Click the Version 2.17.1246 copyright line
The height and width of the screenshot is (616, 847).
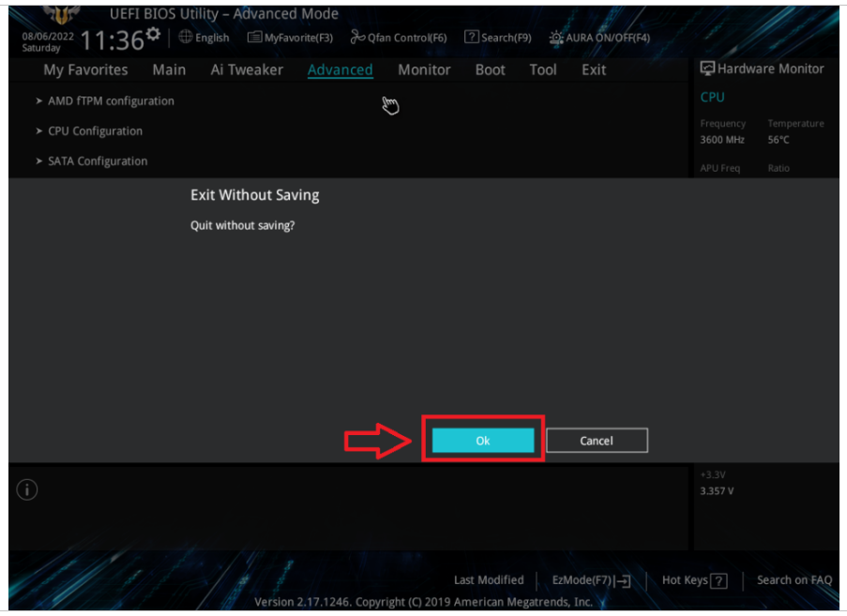pos(424,602)
